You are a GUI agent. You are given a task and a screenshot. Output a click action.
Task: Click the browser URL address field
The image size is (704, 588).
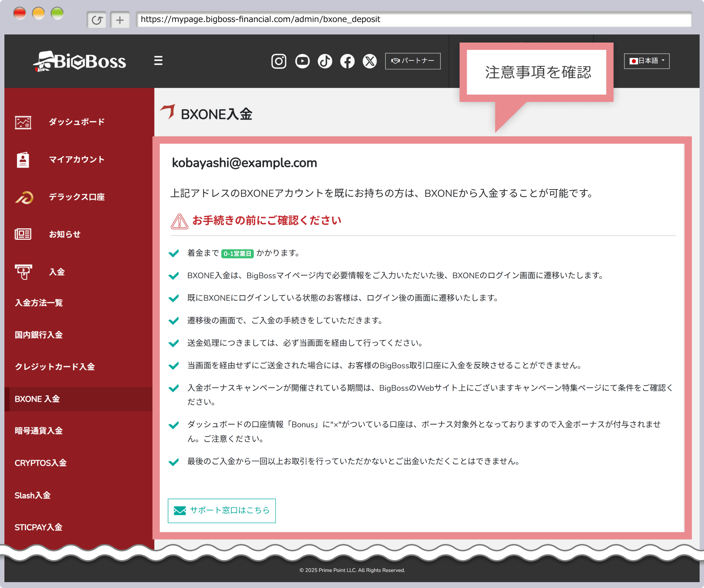click(413, 19)
